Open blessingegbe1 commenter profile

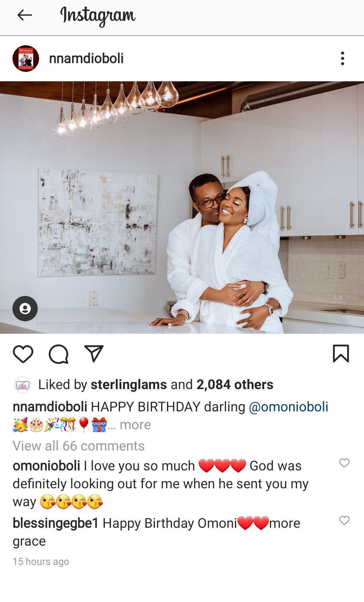click(56, 523)
